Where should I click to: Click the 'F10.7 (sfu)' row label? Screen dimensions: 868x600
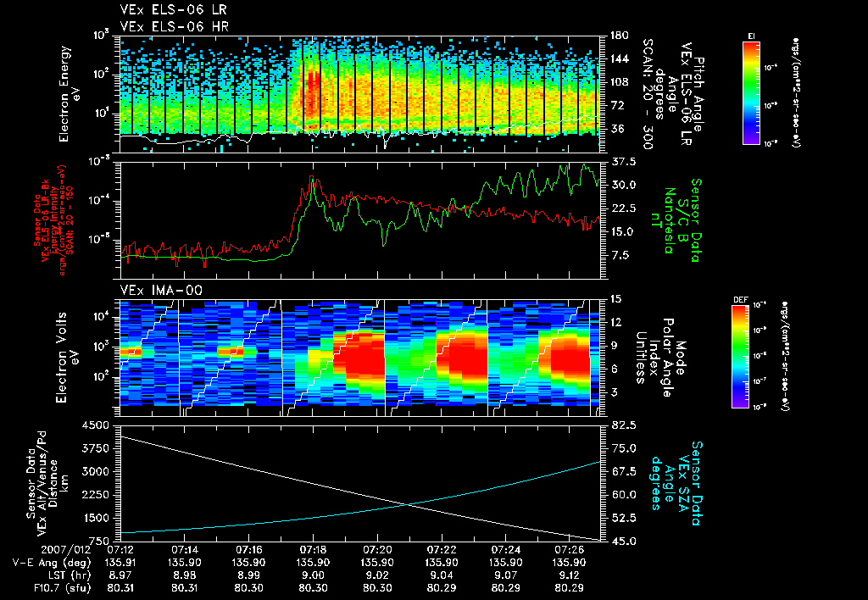click(61, 588)
